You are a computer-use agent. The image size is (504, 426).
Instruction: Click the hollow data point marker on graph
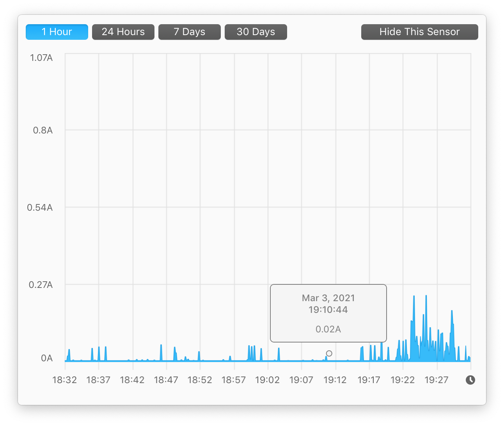pos(329,353)
